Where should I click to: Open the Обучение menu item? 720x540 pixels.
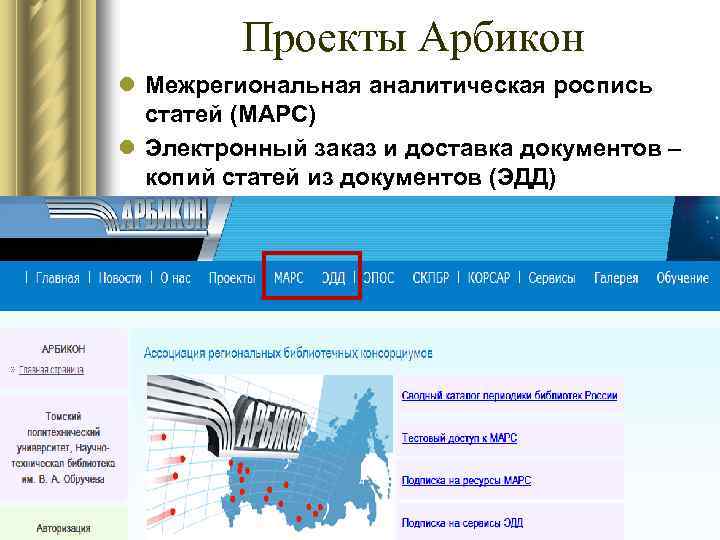tap(682, 278)
